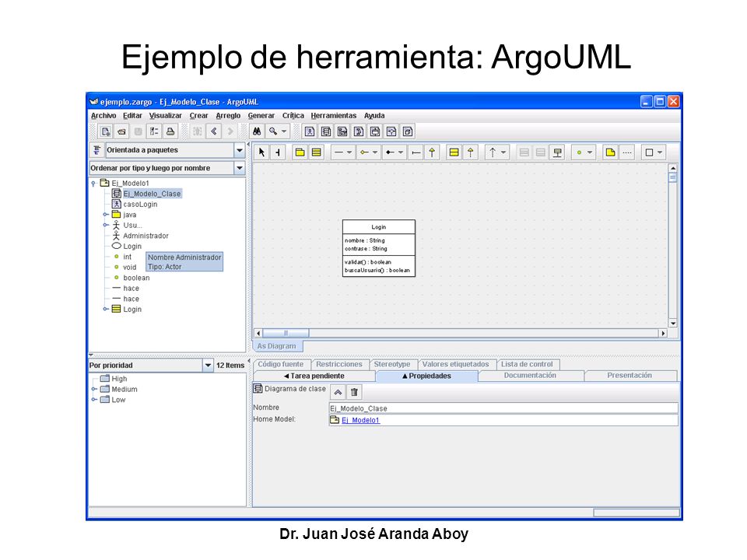747x560 pixels.
Task: Click the Nombre field containing Ej_Modelo_Clase
Action: (x=503, y=408)
